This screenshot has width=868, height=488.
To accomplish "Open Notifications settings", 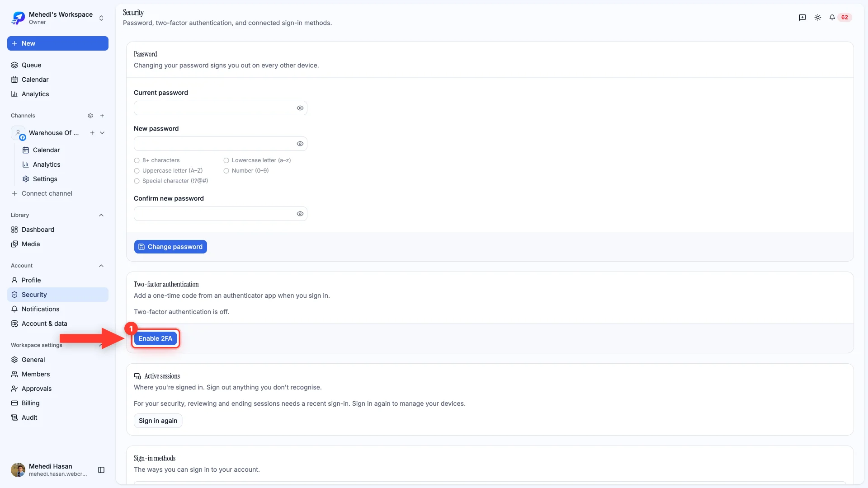I will [x=58, y=309].
